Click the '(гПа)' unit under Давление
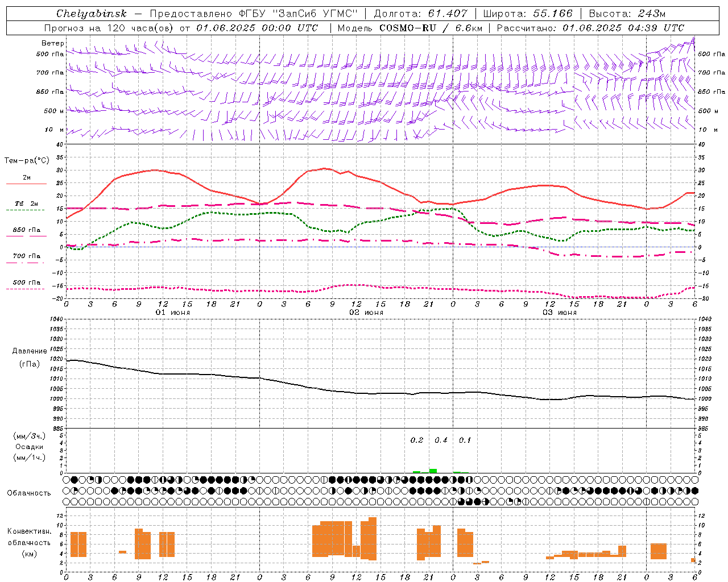This screenshot has width=728, height=582. coord(30,364)
